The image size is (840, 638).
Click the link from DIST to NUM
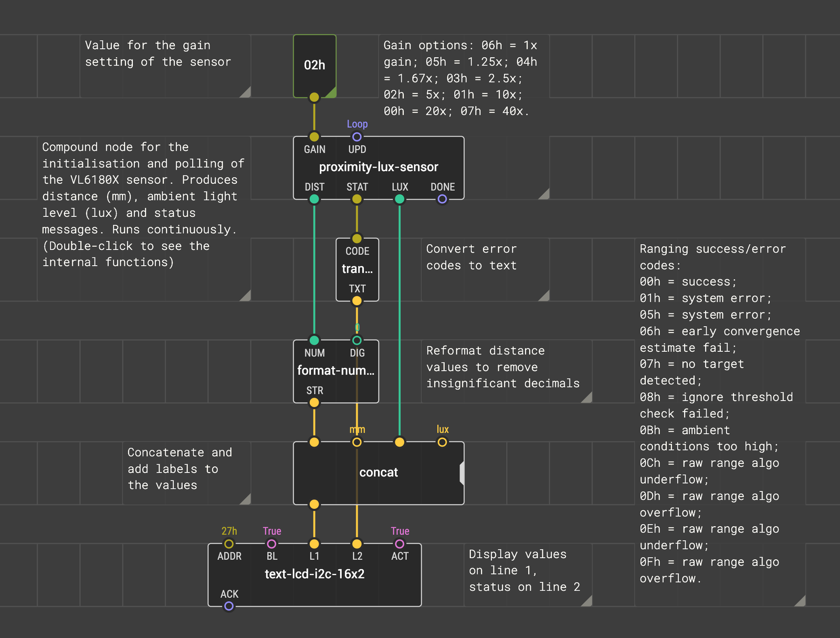(314, 270)
